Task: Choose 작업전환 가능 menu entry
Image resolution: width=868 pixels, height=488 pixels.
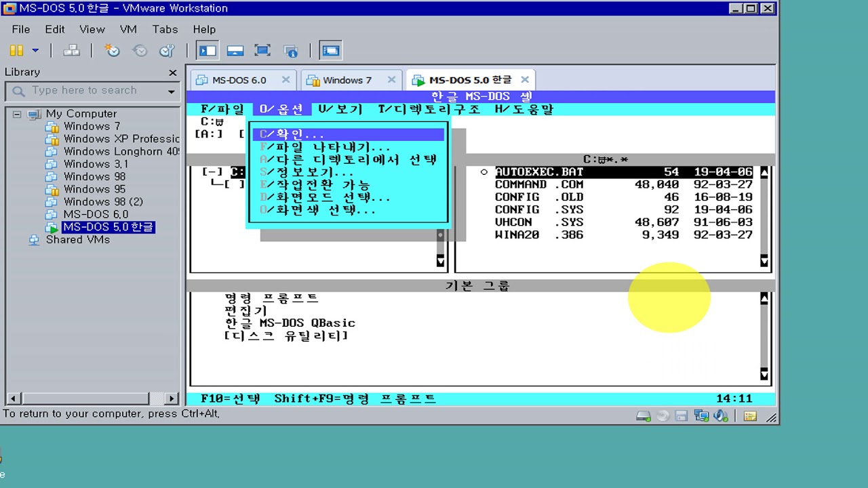Action: coord(348,184)
